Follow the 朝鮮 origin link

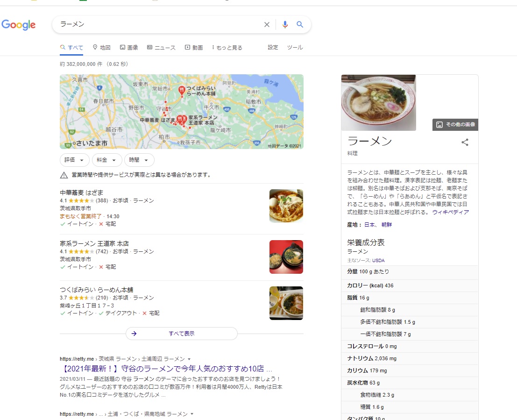386,225
